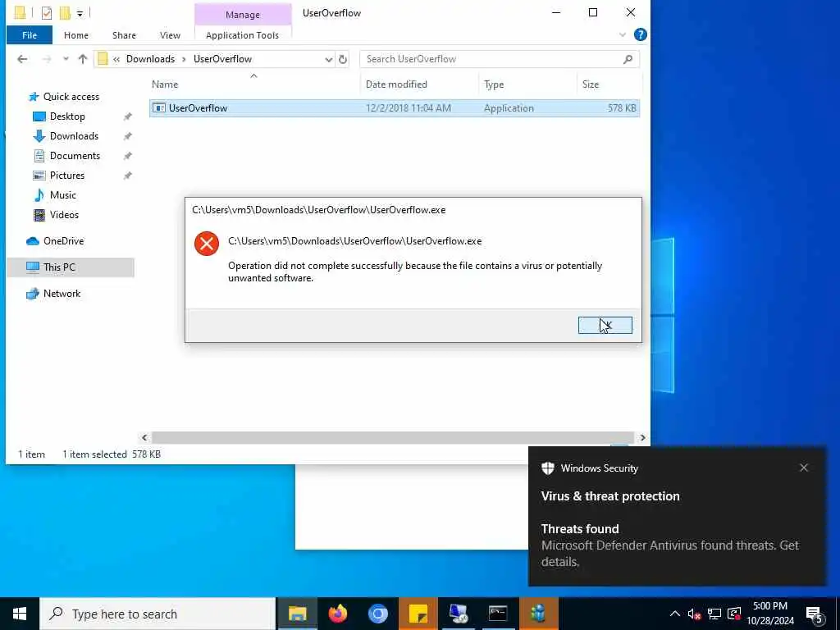Viewport: 840px width, 630px height.
Task: Open Network in the navigation pane
Action: click(x=62, y=294)
